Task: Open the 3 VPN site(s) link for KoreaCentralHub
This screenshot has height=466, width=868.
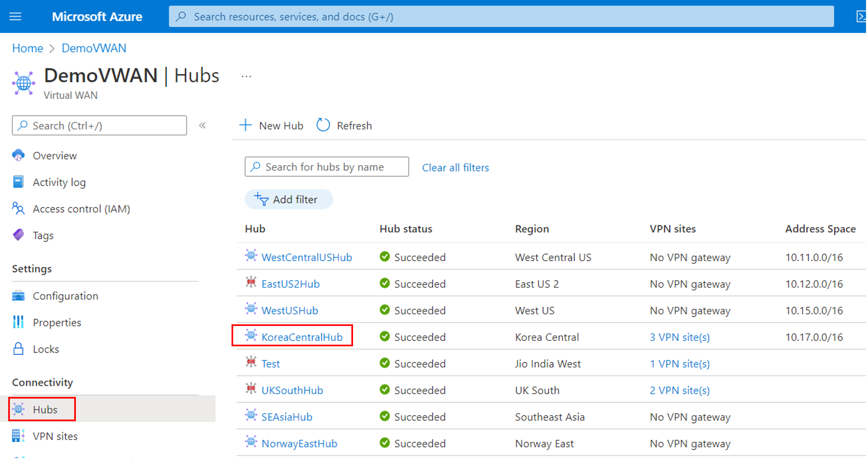Action: pyautogui.click(x=679, y=337)
